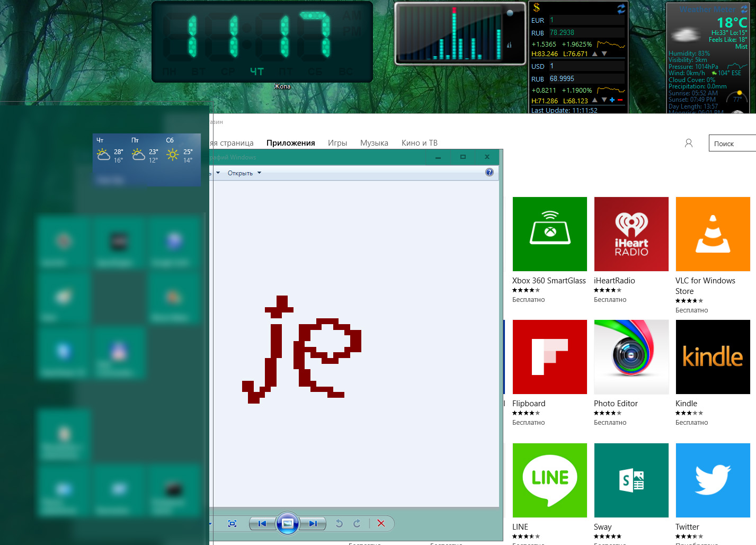Open the VLC for Windows Store tile

(x=713, y=234)
